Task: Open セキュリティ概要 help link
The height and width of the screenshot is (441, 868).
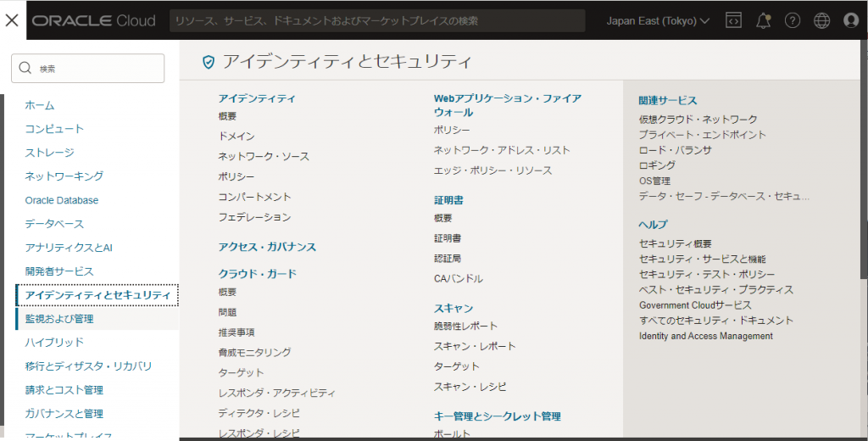Action: [x=676, y=243]
